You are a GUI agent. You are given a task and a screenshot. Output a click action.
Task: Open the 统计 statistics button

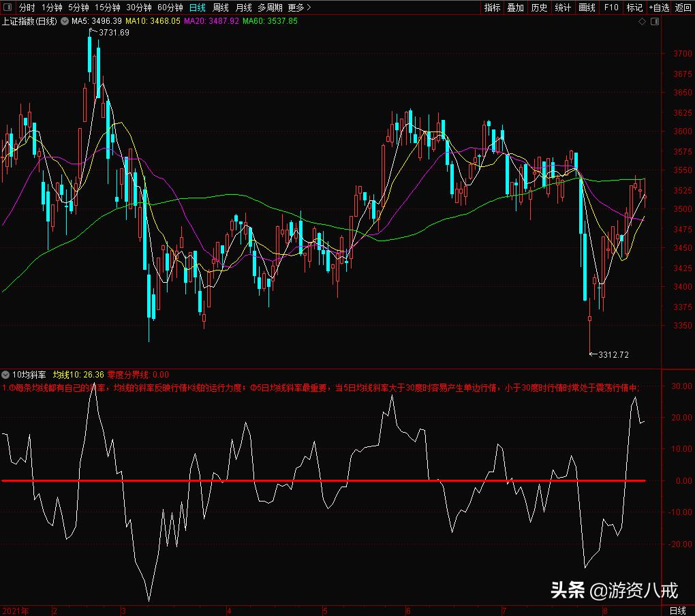tap(563, 7)
